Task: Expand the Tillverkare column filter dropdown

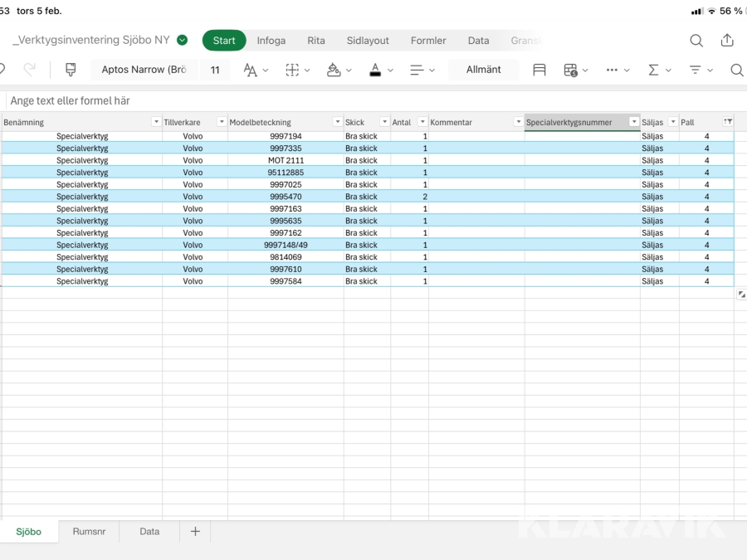Action: pos(221,122)
